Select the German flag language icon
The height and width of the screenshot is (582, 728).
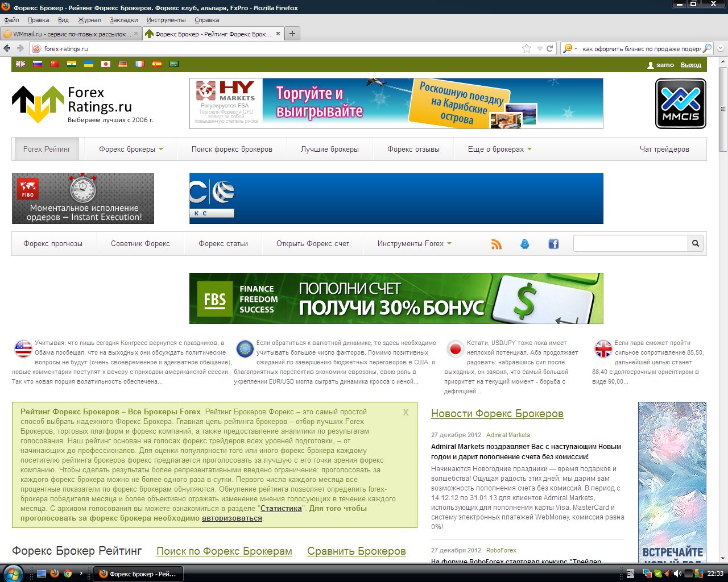pyautogui.click(x=123, y=64)
